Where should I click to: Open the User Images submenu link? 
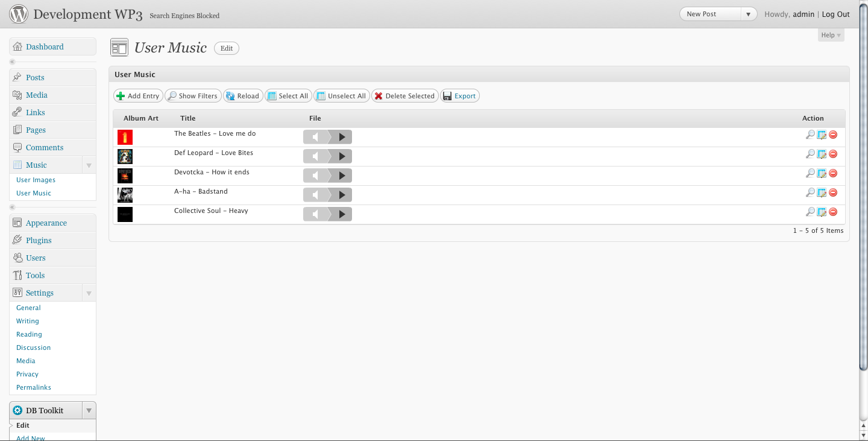(36, 180)
